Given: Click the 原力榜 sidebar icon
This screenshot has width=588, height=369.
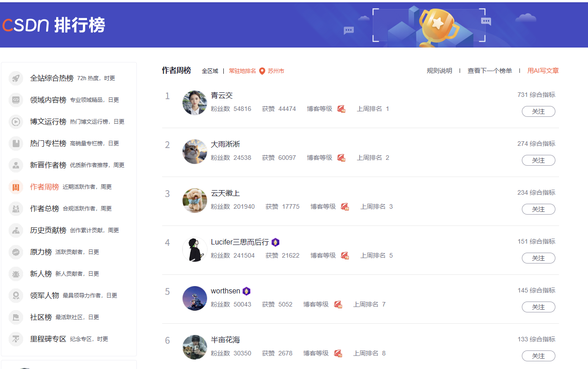Looking at the screenshot, I should (16, 252).
